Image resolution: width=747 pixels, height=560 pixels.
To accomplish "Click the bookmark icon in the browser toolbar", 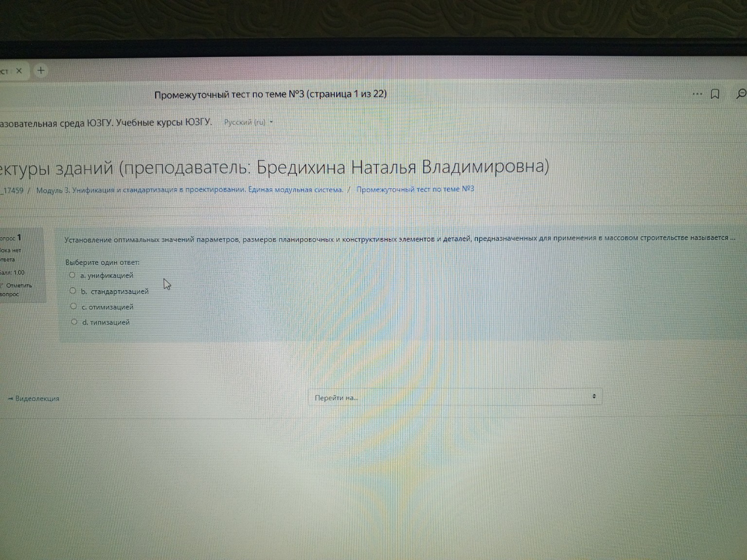I will click(715, 95).
